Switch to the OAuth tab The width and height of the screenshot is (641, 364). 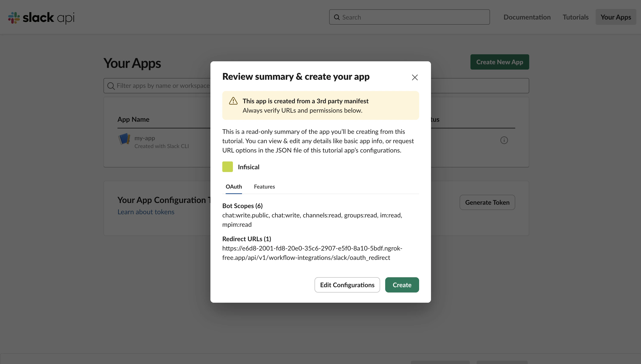(x=234, y=186)
